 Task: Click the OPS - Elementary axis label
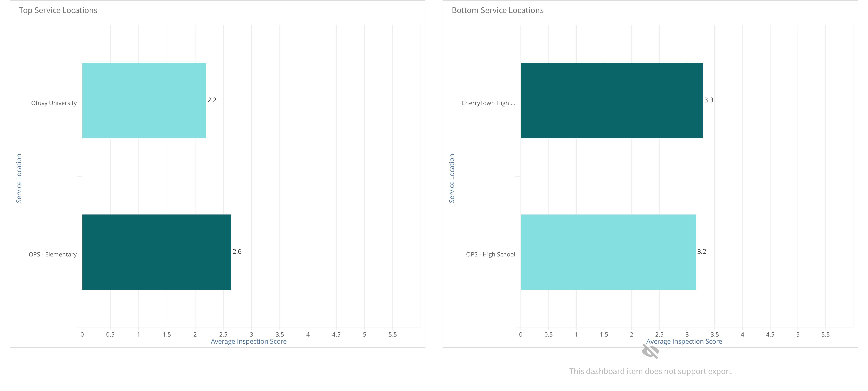(x=53, y=254)
